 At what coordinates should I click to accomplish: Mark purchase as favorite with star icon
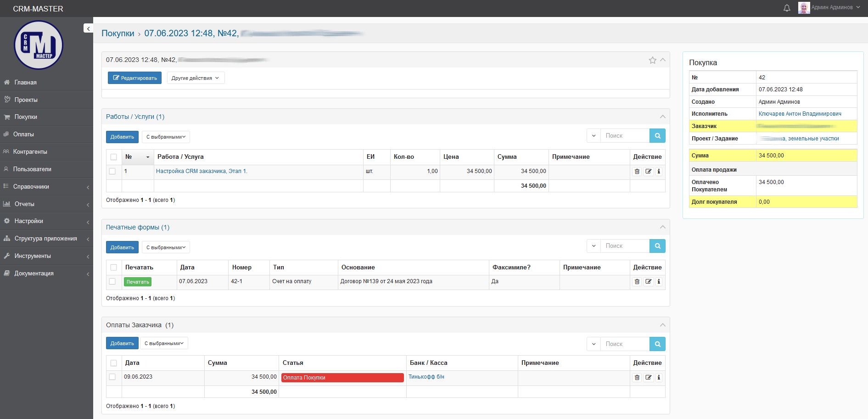(652, 60)
